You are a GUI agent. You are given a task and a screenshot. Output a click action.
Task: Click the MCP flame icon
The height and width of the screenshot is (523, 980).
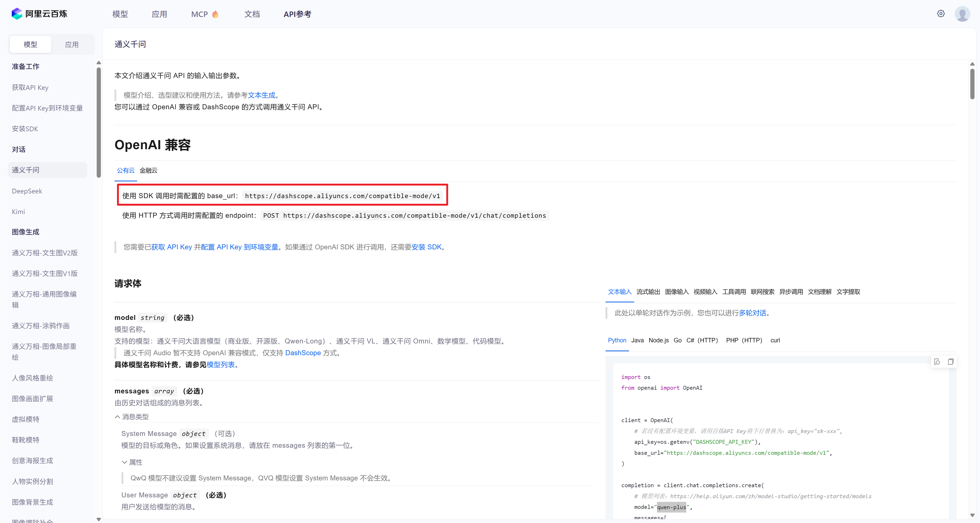pyautogui.click(x=215, y=14)
